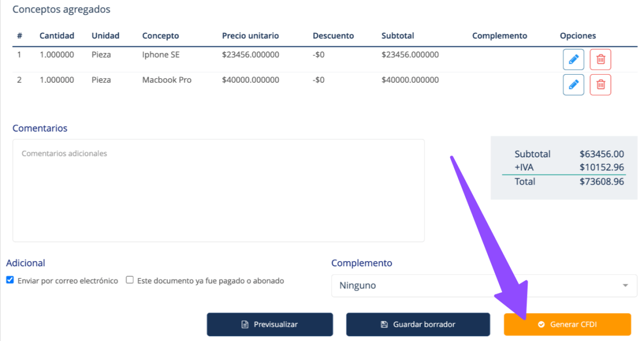Screen dimensions: 644x341
Task: Click the Total amount $73608.96
Action: click(602, 182)
